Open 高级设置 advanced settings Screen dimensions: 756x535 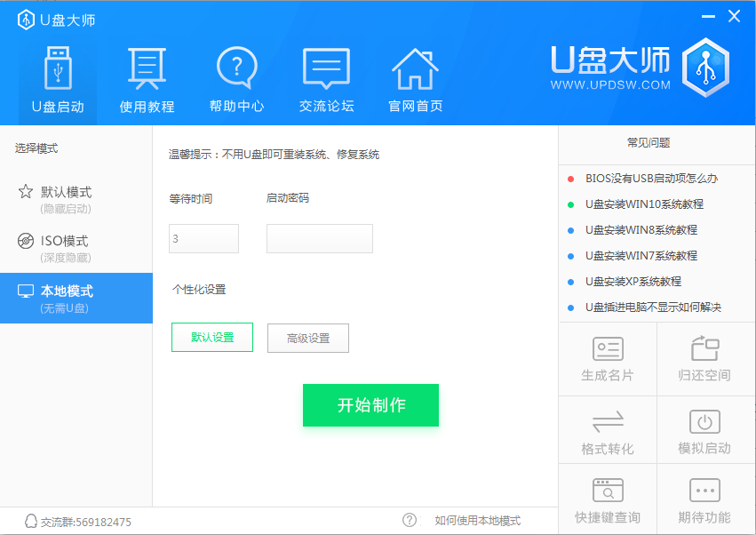point(308,339)
